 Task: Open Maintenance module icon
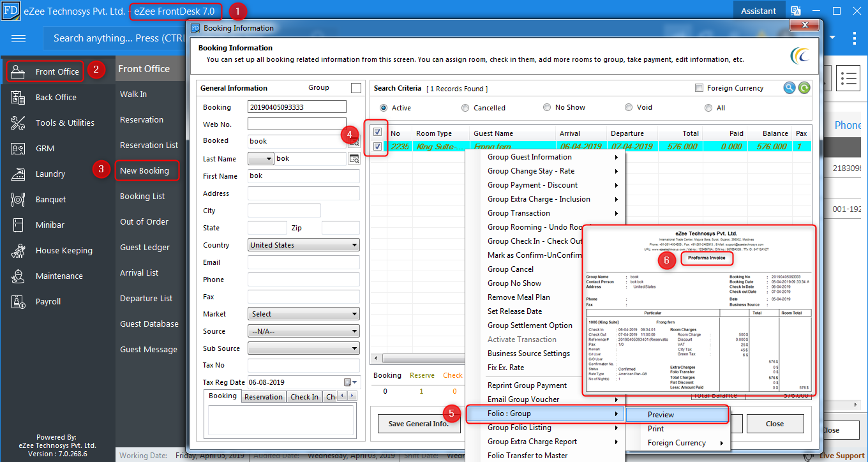point(18,276)
